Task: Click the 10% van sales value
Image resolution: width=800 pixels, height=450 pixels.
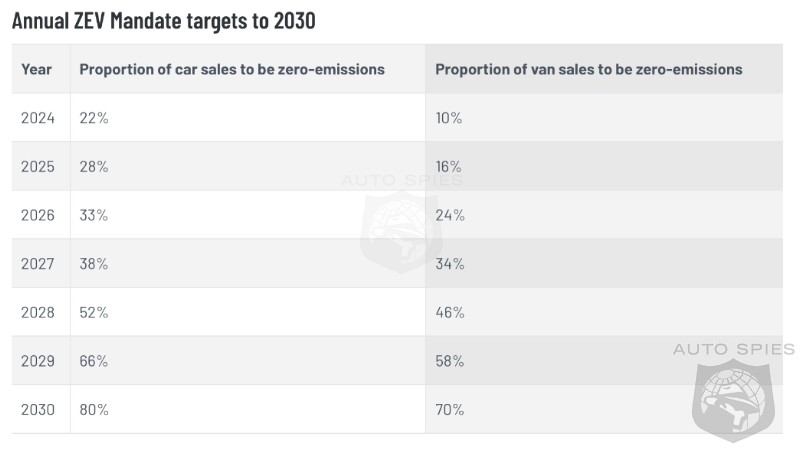Action: 449,118
